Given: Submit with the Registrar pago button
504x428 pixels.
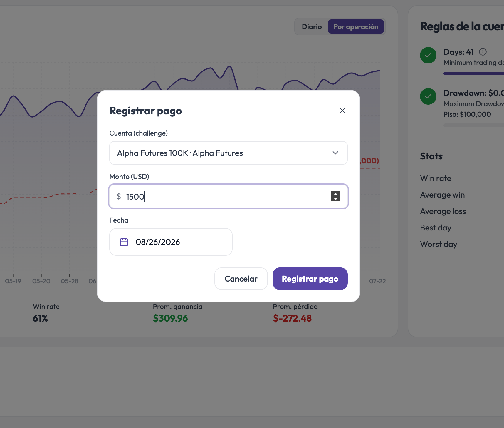Looking at the screenshot, I should coord(310,279).
